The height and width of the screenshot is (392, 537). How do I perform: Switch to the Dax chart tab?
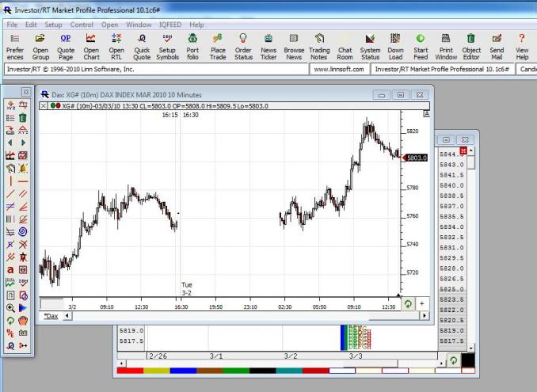click(x=51, y=316)
